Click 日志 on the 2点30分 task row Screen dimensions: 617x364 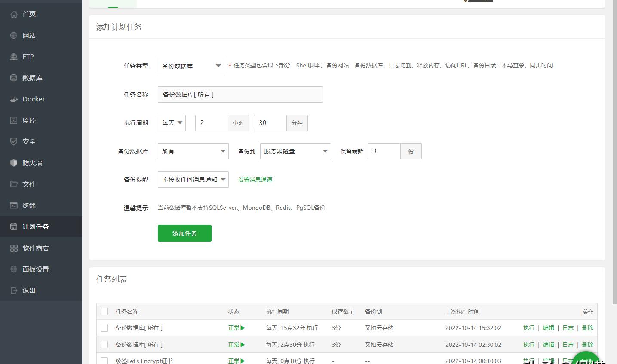pos(568,345)
